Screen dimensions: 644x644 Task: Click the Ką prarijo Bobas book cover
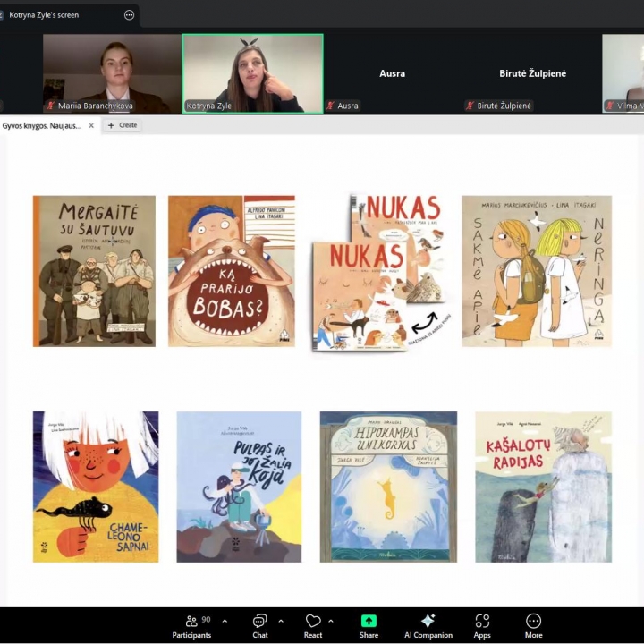(231, 271)
